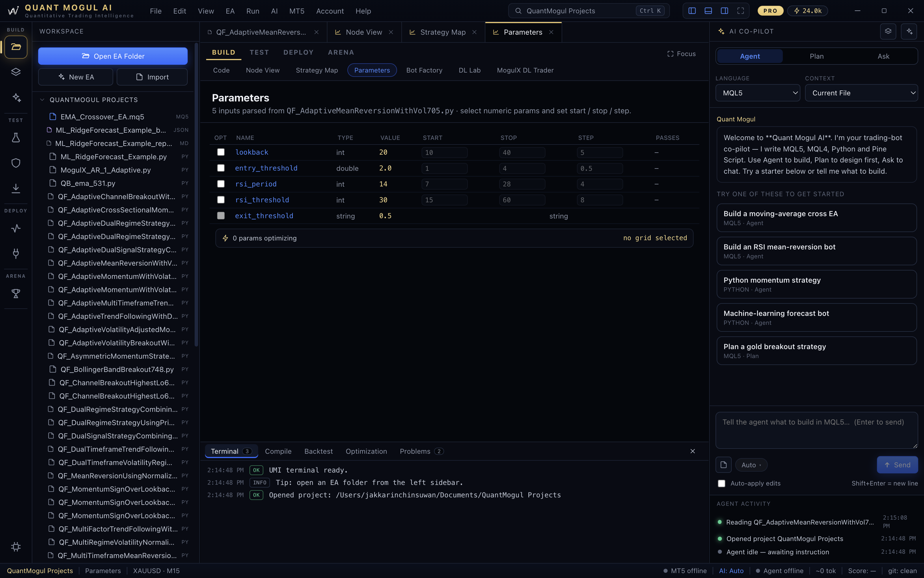Open the Account menu
Screen dimensions: 924x578
pos(330,11)
